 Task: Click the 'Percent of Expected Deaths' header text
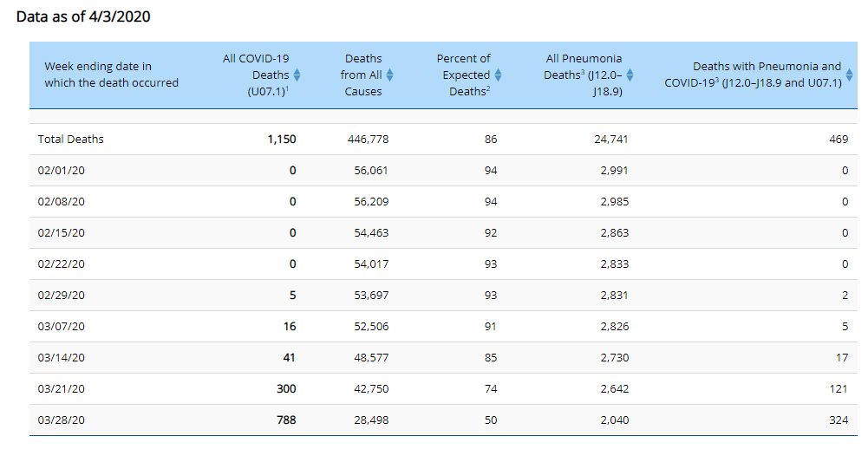(x=463, y=75)
